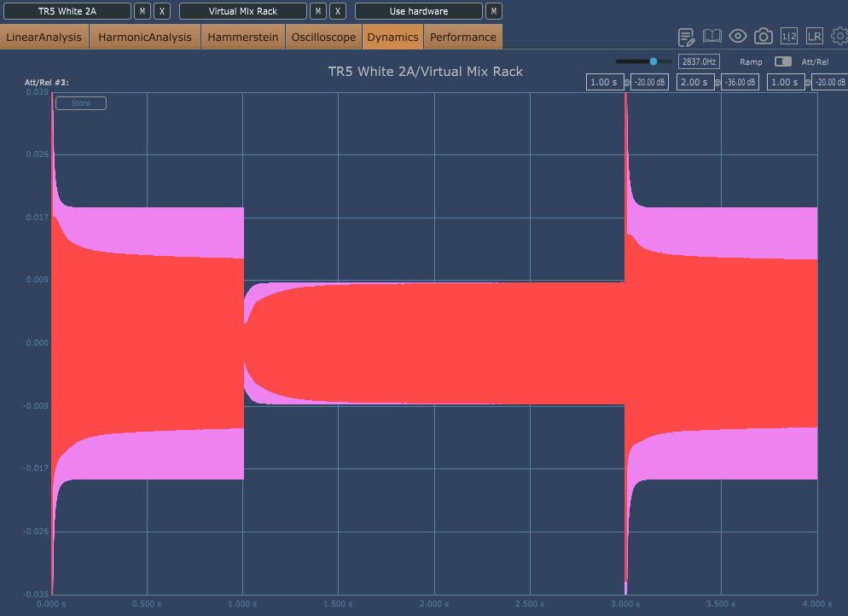The width and height of the screenshot is (848, 616).
Task: Mute the TR5 White 2A slot
Action: [142, 11]
